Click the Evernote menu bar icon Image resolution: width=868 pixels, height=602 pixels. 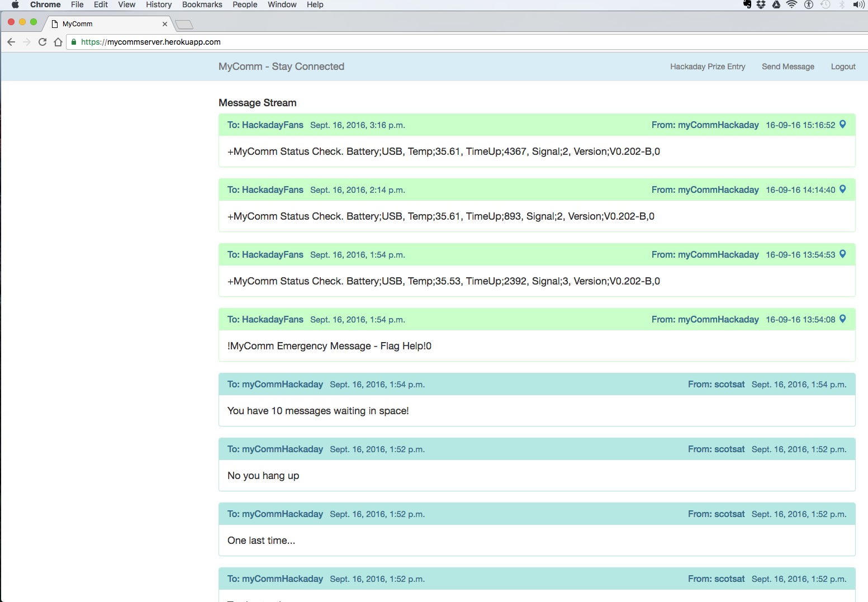click(x=747, y=4)
